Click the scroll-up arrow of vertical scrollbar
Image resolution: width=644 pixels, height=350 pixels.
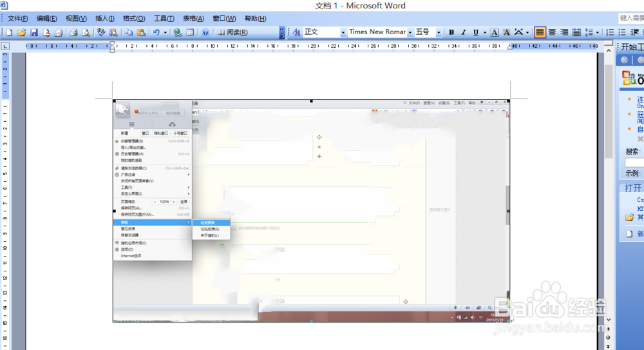coord(609,50)
